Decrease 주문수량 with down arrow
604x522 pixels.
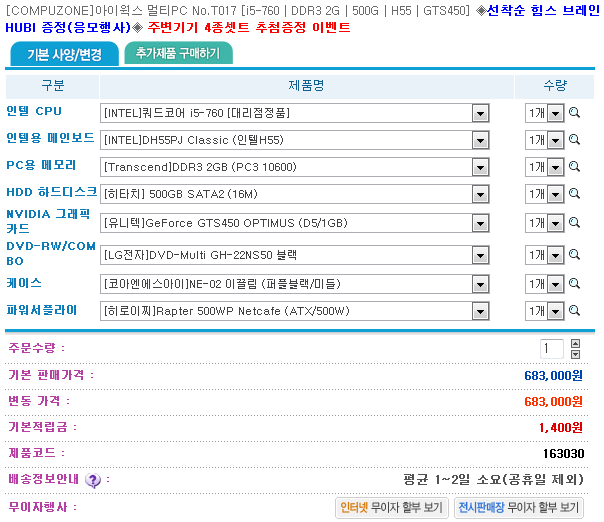575,354
